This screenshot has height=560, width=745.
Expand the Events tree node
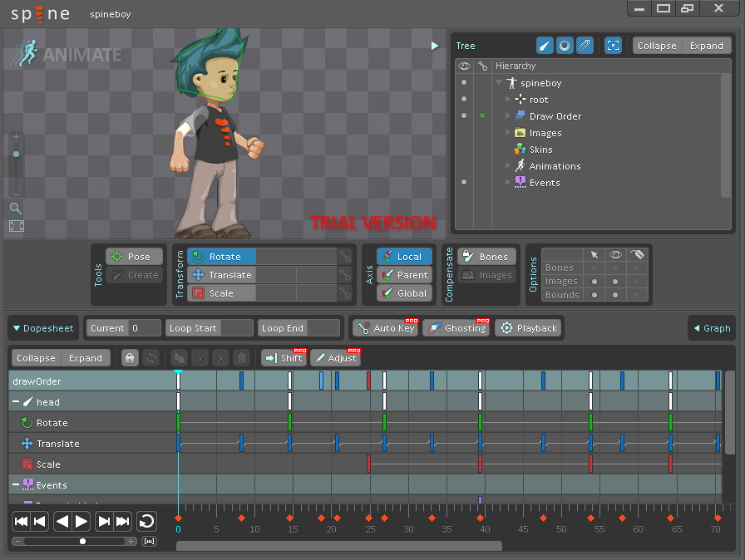(508, 182)
